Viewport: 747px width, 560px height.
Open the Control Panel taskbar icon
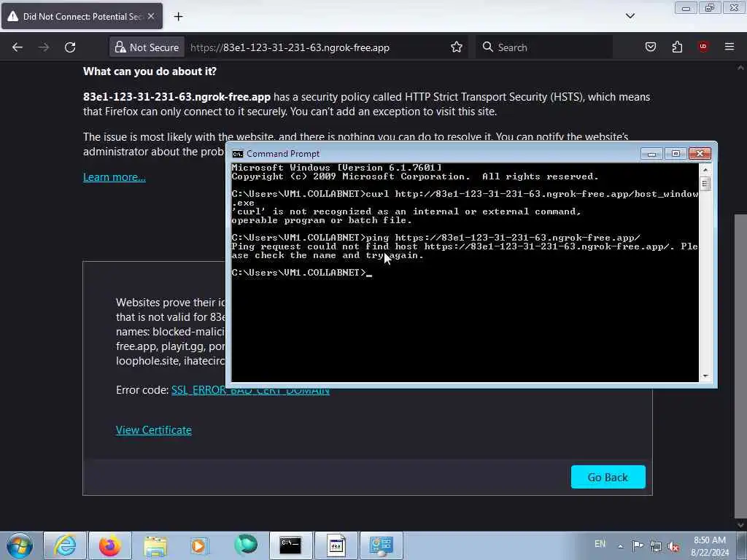point(381,545)
